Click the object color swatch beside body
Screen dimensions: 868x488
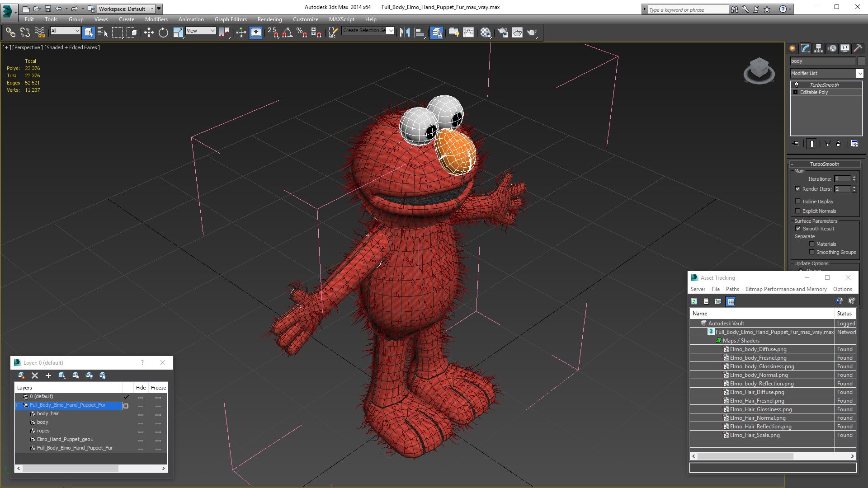(x=861, y=61)
